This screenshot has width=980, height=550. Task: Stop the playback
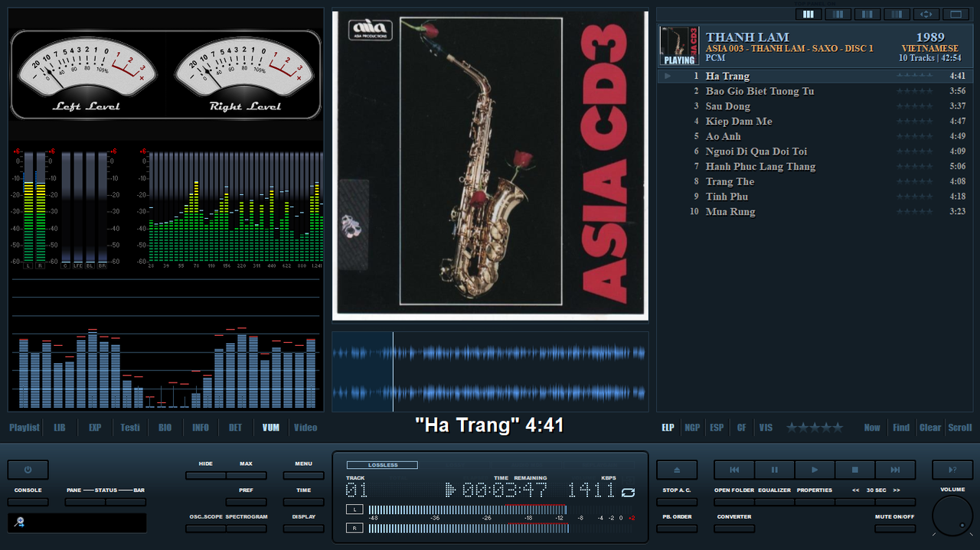pos(855,470)
